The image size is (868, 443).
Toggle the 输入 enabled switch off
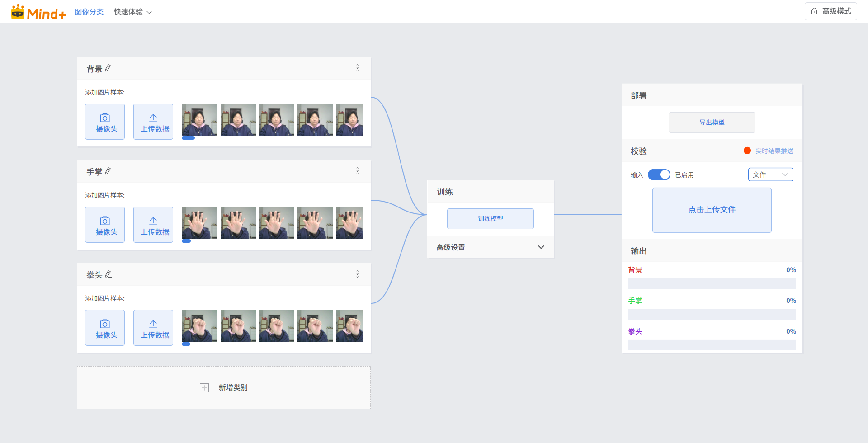coord(659,175)
